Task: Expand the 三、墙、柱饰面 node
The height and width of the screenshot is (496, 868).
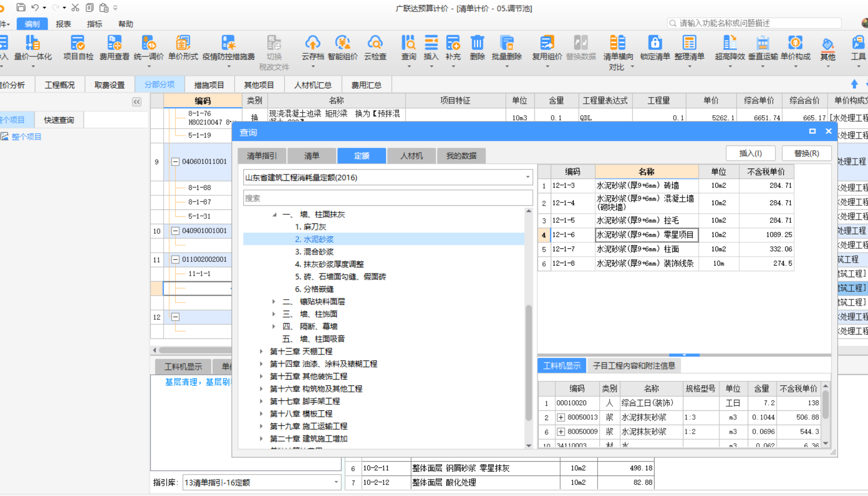Action: tap(274, 314)
